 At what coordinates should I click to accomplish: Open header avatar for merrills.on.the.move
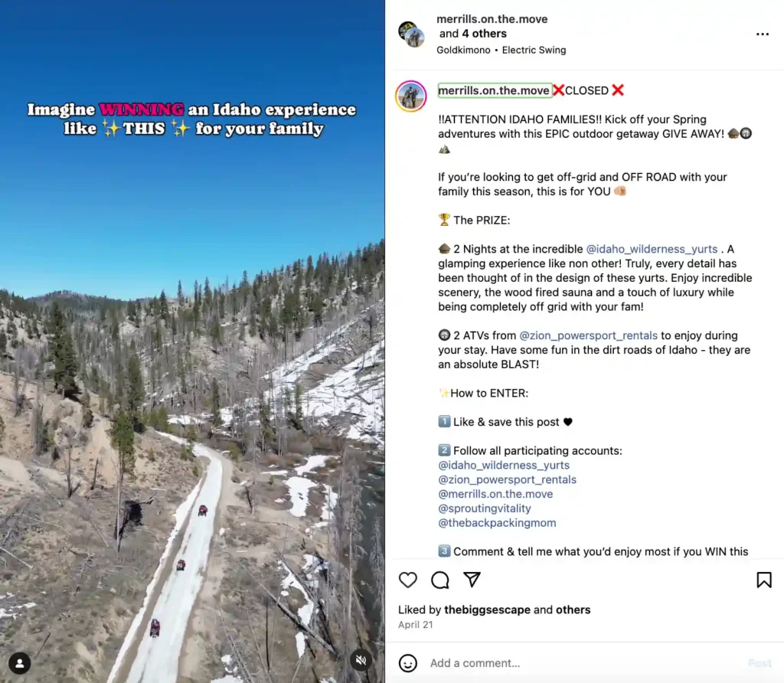tap(411, 34)
